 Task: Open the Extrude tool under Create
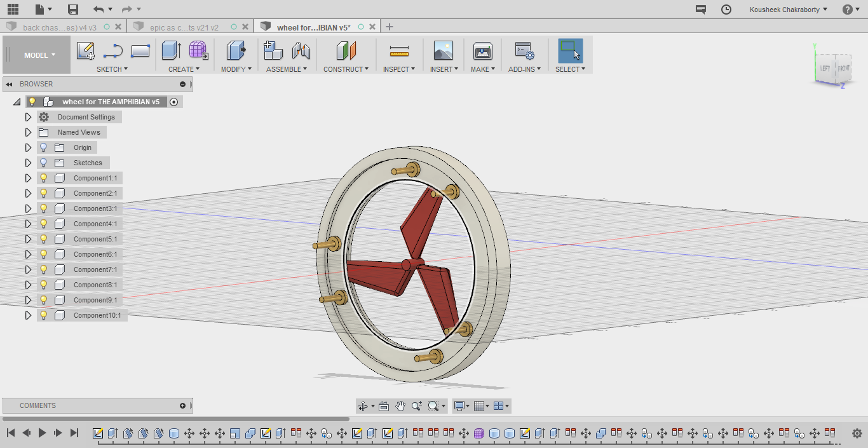(172, 51)
